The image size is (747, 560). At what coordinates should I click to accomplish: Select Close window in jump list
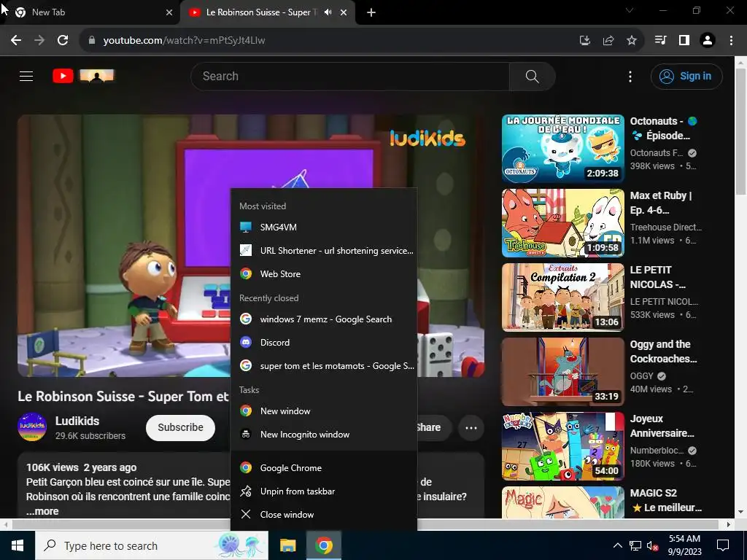coord(324,514)
